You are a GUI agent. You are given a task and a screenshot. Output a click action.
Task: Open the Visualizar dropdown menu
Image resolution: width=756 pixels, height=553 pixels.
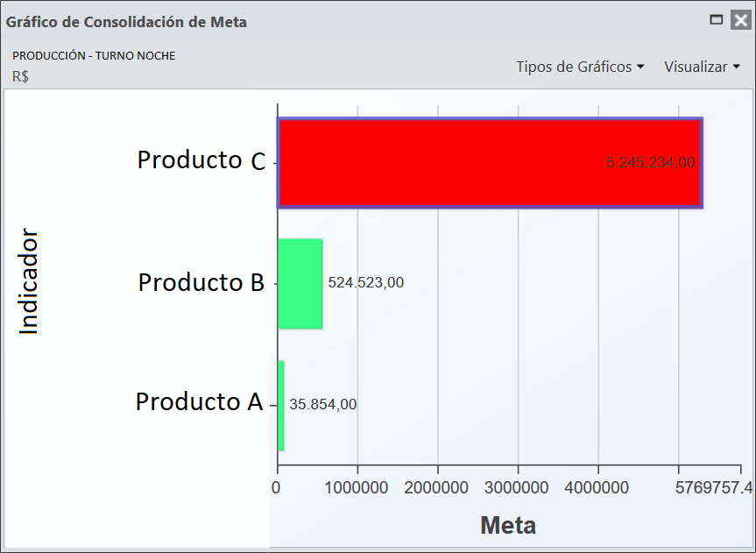tap(702, 67)
